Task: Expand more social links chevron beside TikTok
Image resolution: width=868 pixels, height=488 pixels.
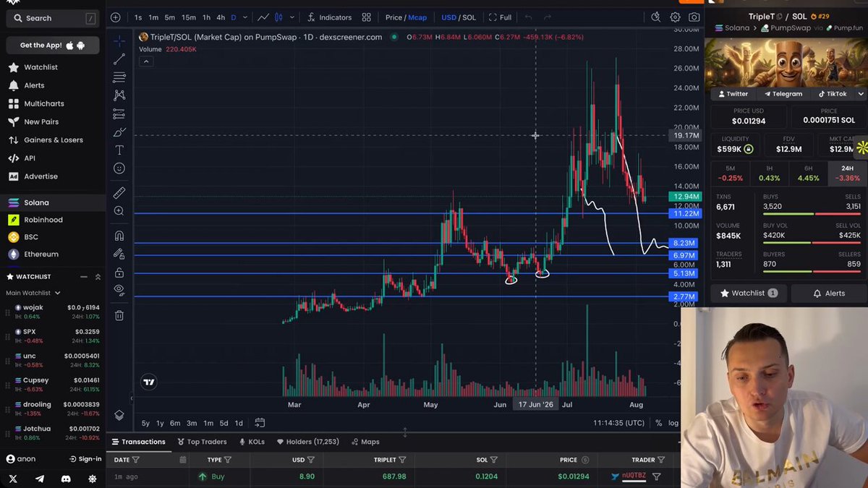Action: [x=861, y=94]
